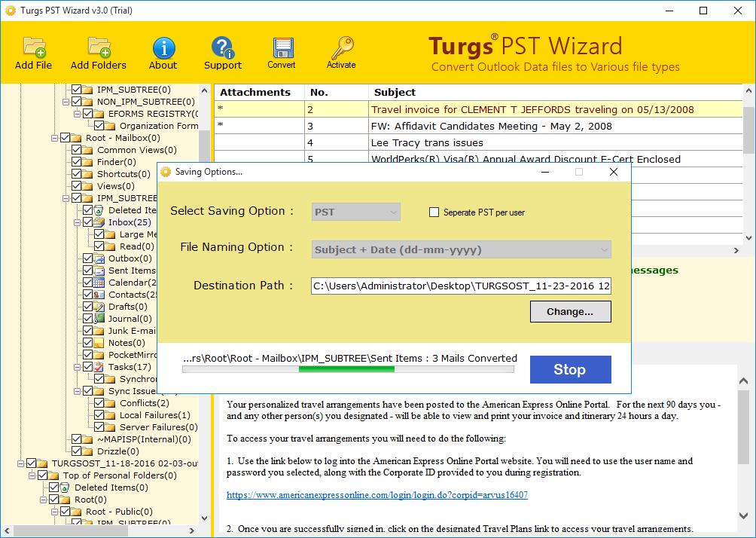756x538 pixels.
Task: Click the Shortcuts(0) folder icon
Action: 88,174
